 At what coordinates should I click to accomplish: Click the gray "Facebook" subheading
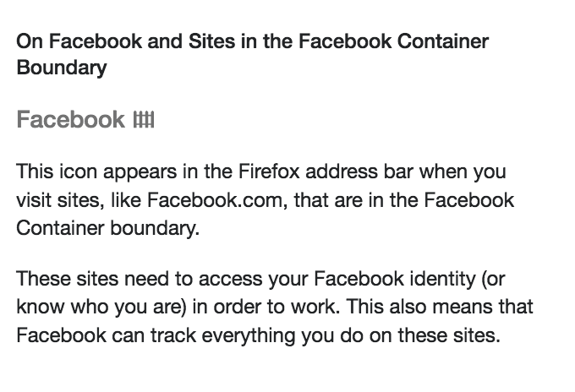71,121
